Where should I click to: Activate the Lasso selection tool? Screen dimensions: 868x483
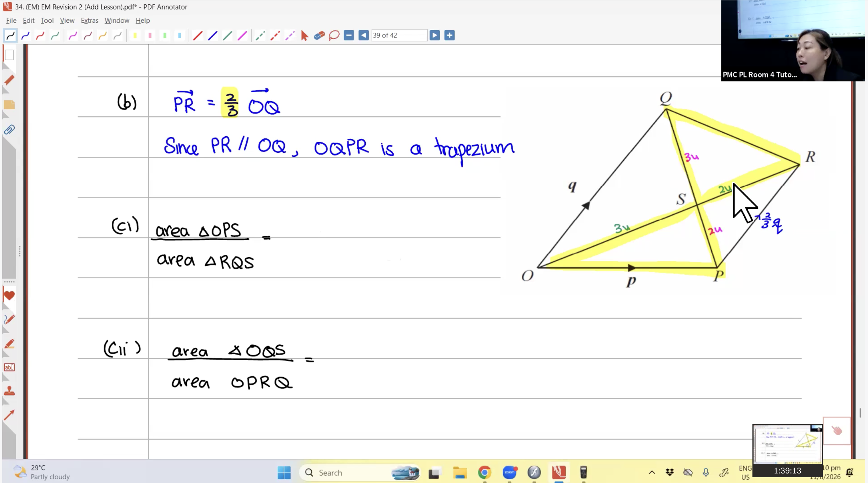(334, 36)
